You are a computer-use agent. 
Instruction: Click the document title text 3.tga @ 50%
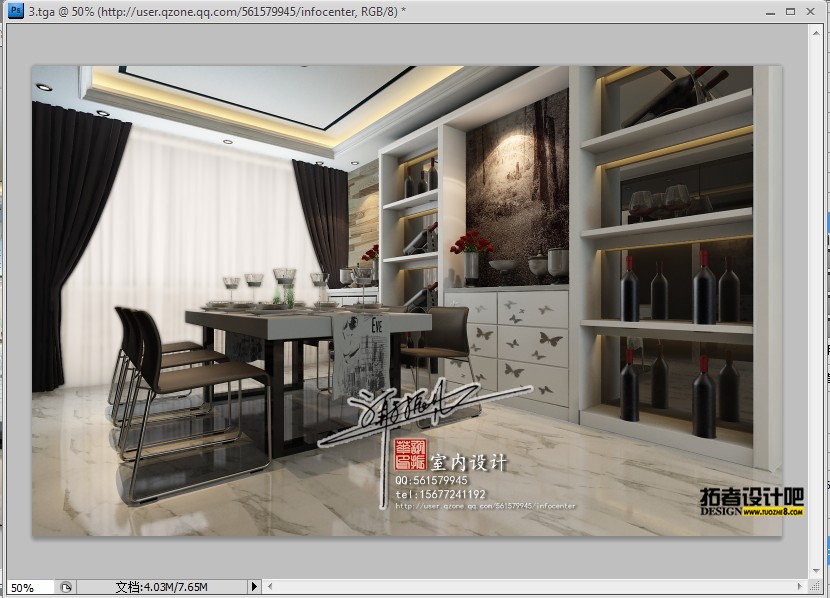[x=61, y=12]
